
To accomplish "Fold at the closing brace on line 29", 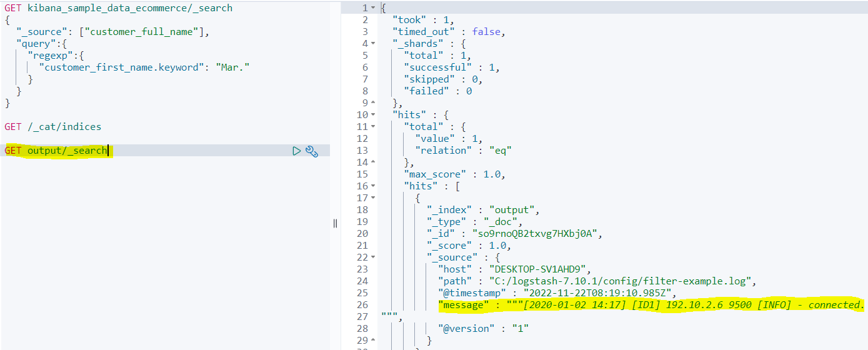I will coord(374,341).
